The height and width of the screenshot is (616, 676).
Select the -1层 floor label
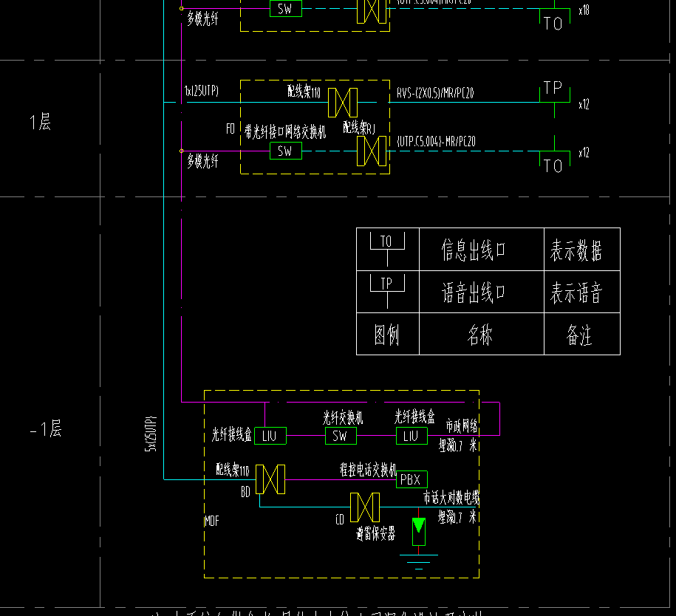coord(46,428)
